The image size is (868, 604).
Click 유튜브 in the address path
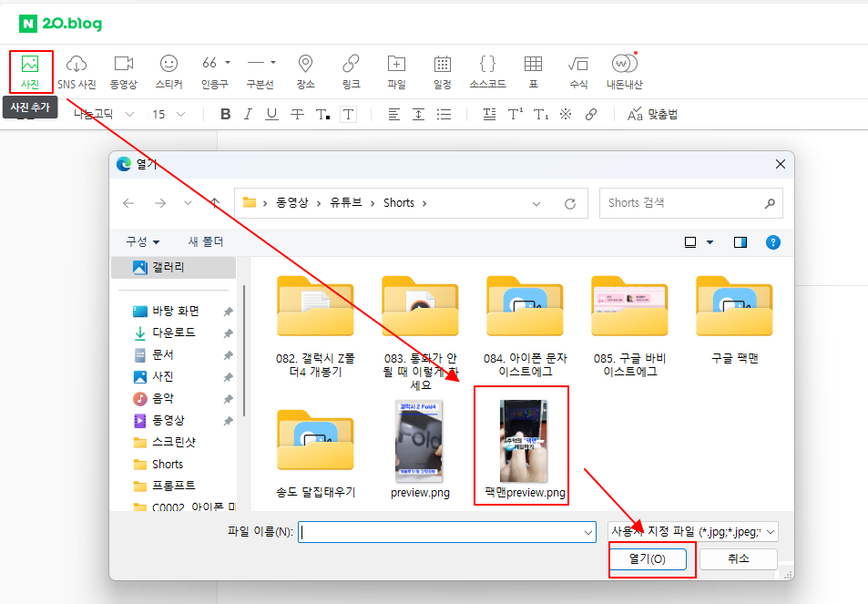coord(345,202)
